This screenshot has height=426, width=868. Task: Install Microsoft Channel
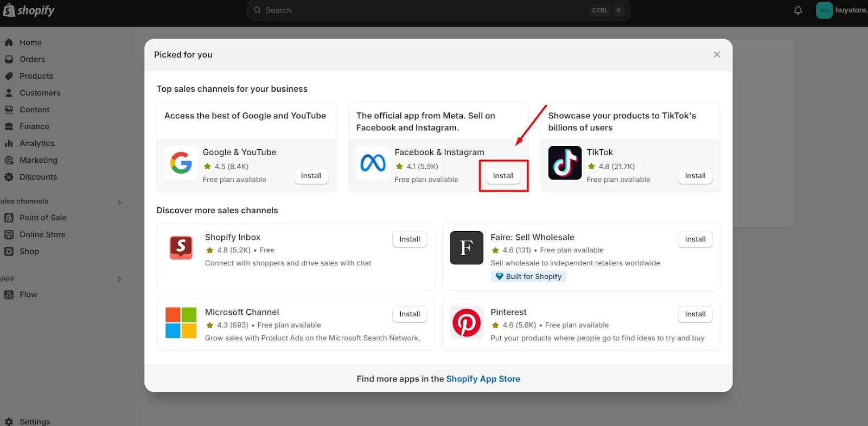pos(410,314)
